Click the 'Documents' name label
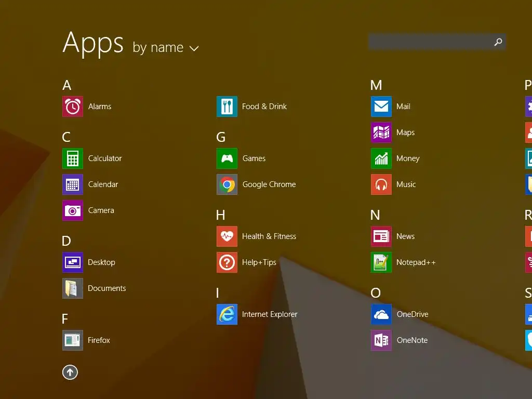The width and height of the screenshot is (532, 399). coord(107,288)
